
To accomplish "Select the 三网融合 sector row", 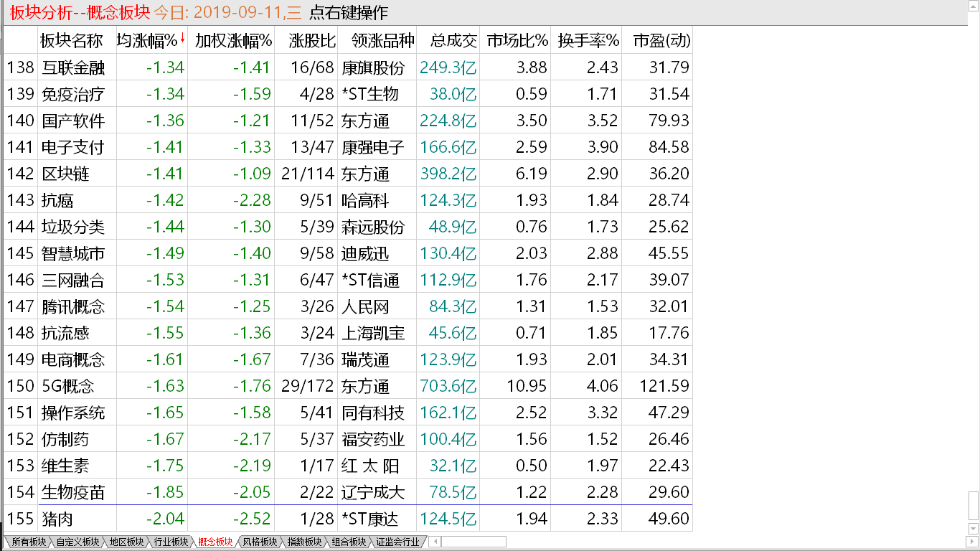I will point(349,280).
